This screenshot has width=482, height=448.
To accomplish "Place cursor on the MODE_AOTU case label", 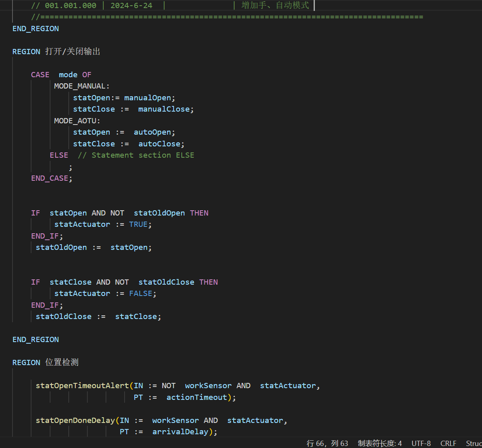I will [x=77, y=121].
